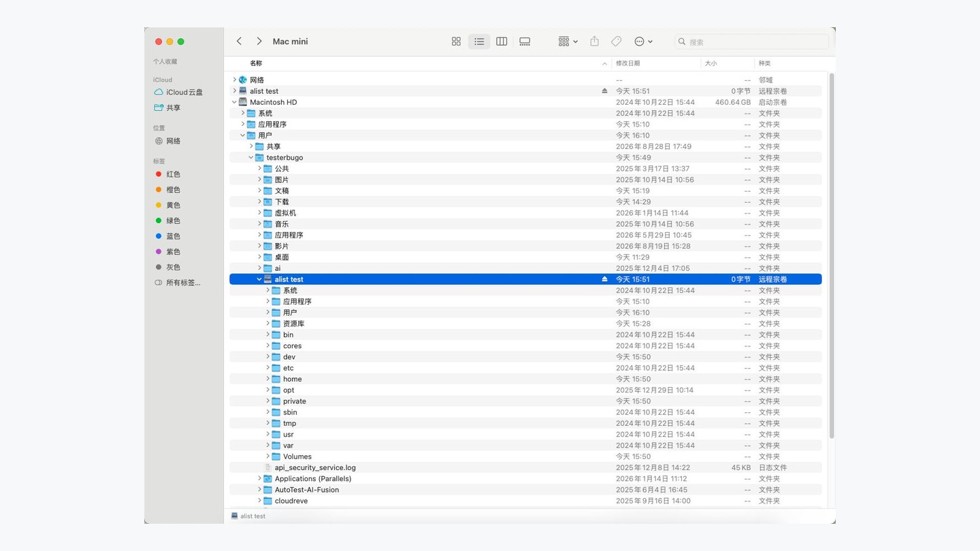Choose the 灰色 tag in the sidebar
The image size is (980, 551).
point(167,267)
